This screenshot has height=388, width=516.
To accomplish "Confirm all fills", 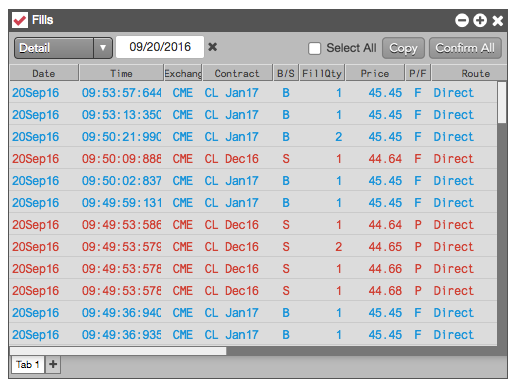I will click(x=465, y=48).
